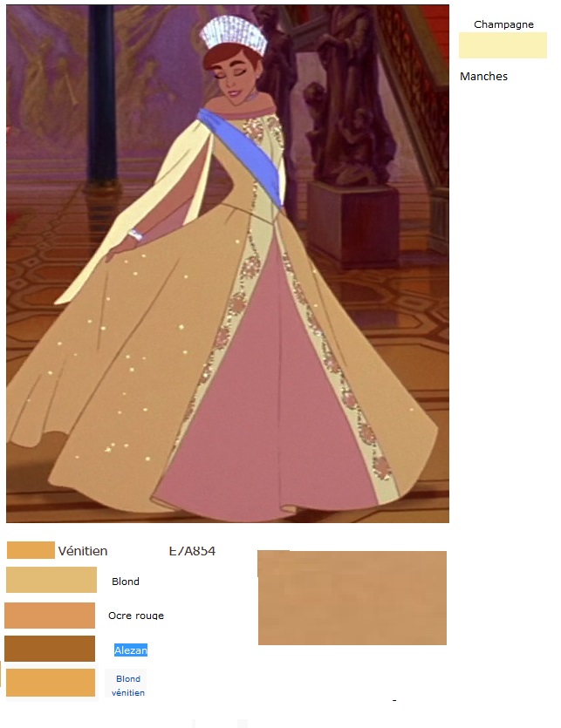Click the Manches label
Image resolution: width=561 pixels, height=728 pixels.
coord(483,76)
